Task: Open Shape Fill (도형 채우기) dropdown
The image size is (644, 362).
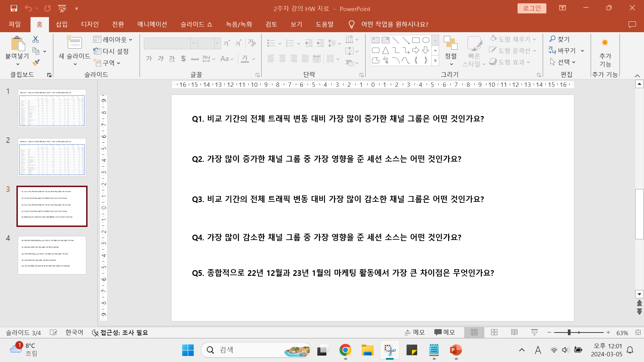Action: click(x=513, y=39)
